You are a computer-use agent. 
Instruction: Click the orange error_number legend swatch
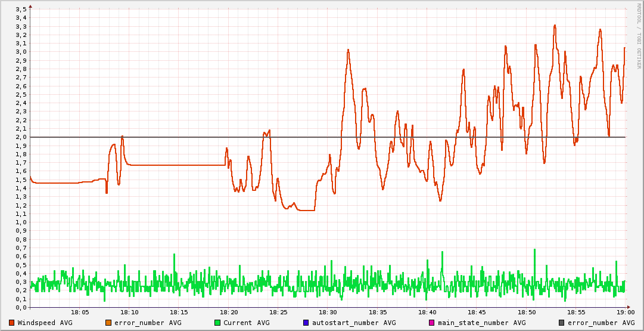pyautogui.click(x=108, y=323)
